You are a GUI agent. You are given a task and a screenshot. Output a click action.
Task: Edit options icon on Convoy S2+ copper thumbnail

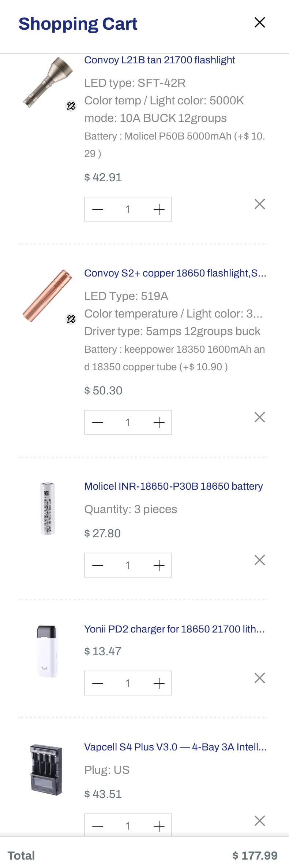tap(71, 319)
